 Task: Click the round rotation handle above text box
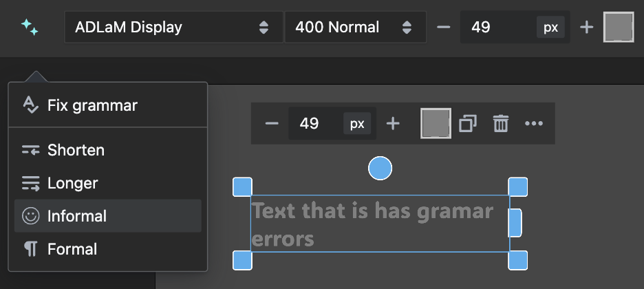click(380, 169)
